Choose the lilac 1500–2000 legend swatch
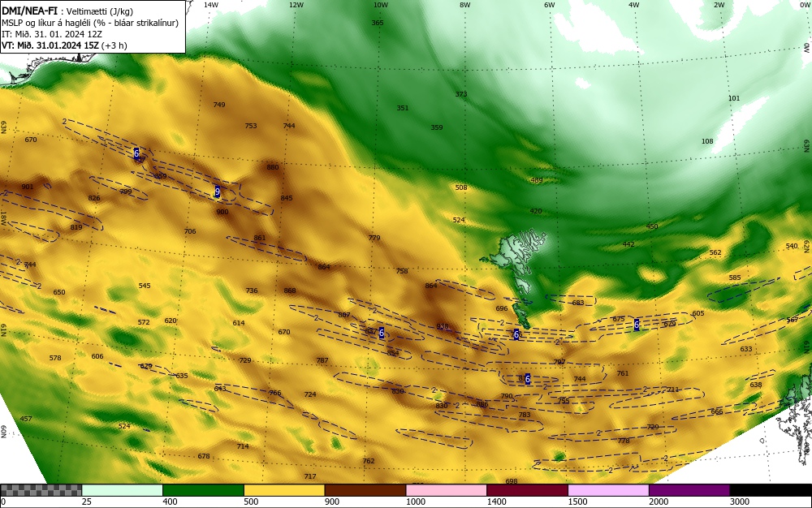This screenshot has width=812, height=508. pyautogui.click(x=608, y=490)
